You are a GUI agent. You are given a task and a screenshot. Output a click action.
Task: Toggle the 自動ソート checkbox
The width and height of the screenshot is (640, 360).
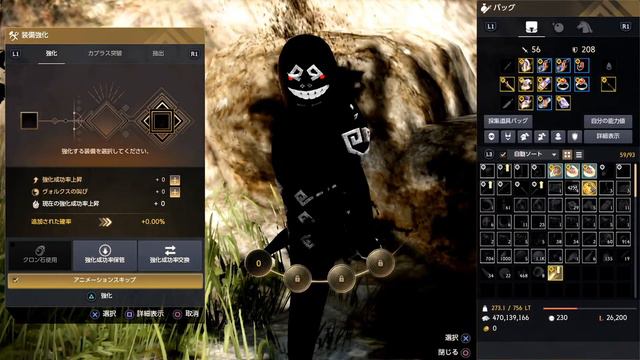[503, 155]
